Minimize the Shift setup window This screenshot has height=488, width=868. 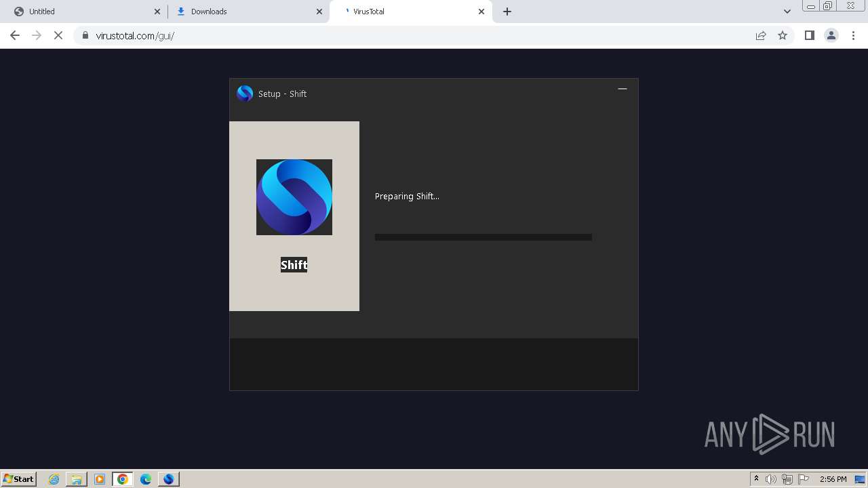pos(623,89)
